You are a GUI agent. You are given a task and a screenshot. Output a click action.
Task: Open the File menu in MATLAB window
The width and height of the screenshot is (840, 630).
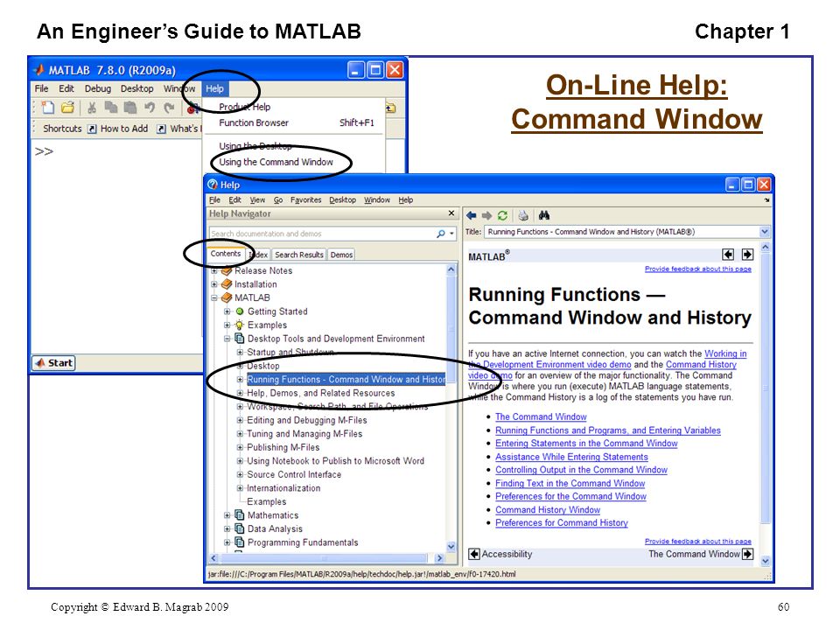41,88
